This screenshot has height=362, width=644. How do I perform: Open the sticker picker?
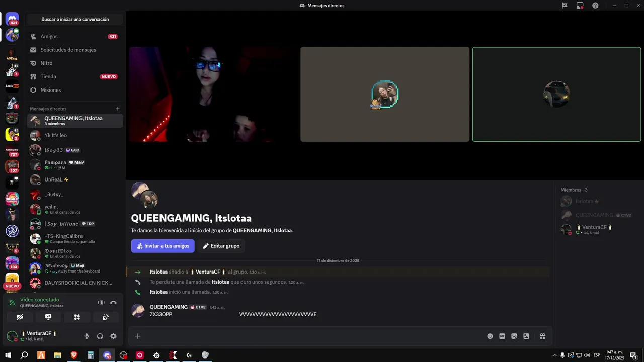click(514, 336)
